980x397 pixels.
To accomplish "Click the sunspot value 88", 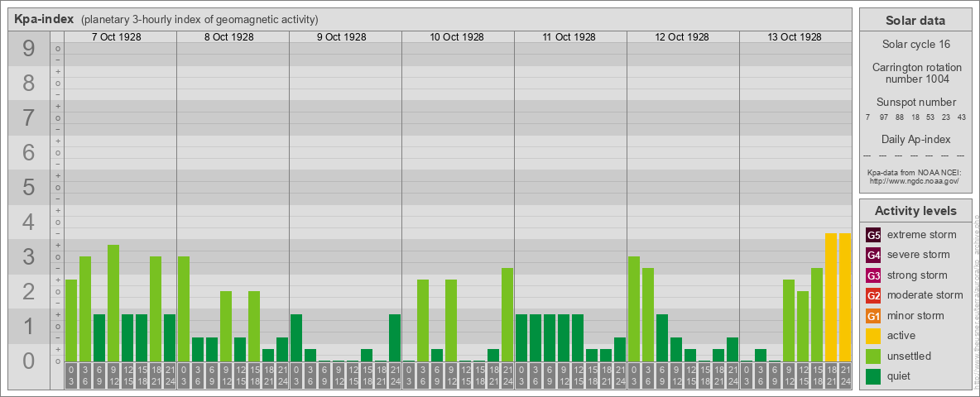I will [x=900, y=117].
